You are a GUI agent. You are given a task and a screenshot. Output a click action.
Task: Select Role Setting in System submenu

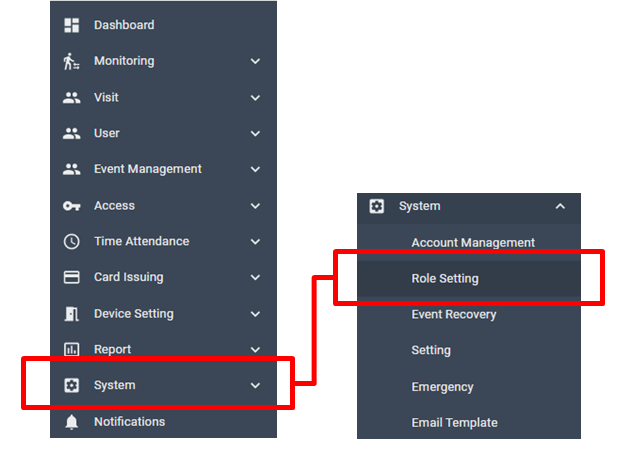445,279
